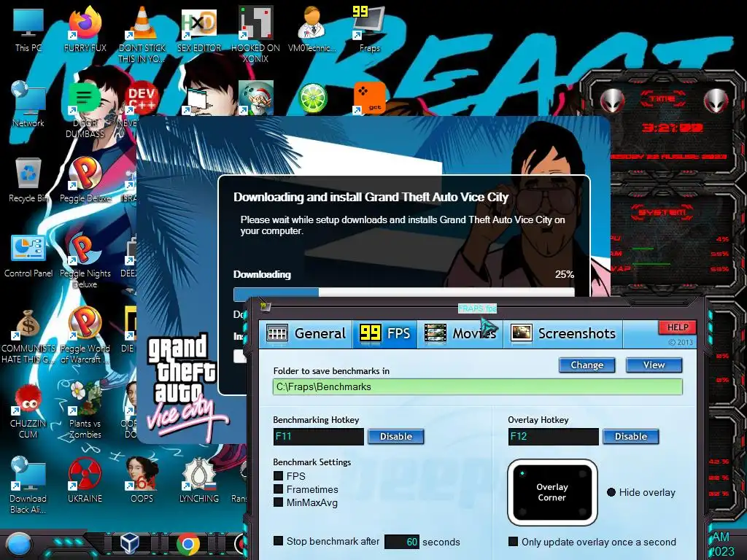The image size is (747, 560).
Task: Enable the Frametimes benchmark checkbox
Action: pos(279,489)
